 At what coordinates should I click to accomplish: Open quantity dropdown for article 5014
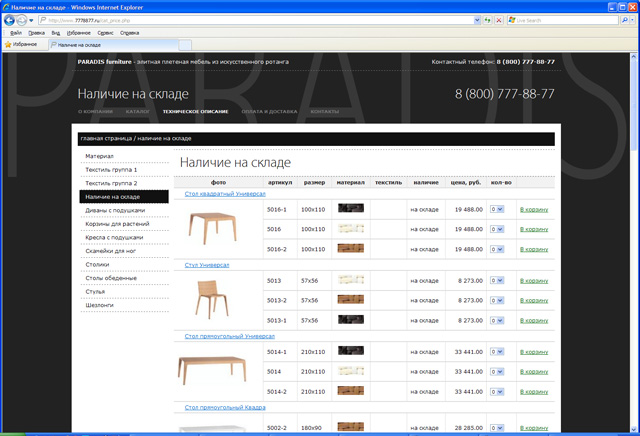(x=497, y=371)
